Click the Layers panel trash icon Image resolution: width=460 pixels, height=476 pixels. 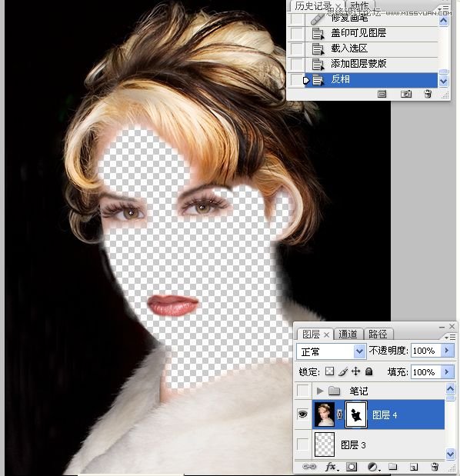[435, 467]
